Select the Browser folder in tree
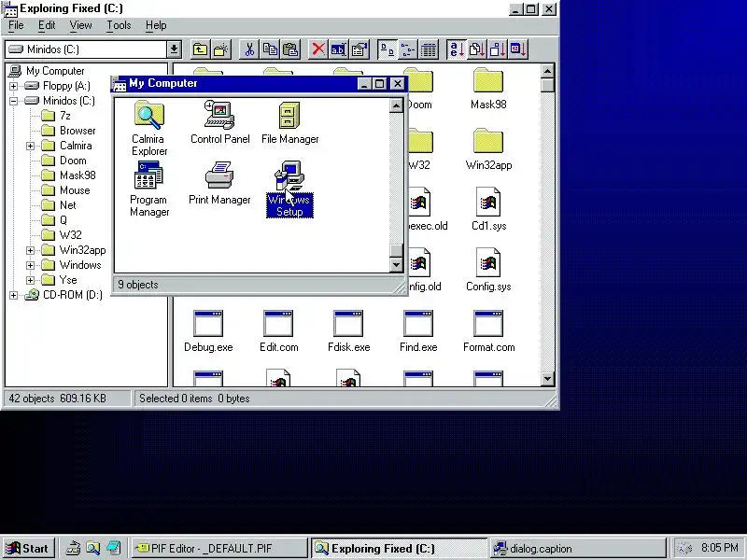Viewport: 747px width, 560px height. (x=68, y=131)
